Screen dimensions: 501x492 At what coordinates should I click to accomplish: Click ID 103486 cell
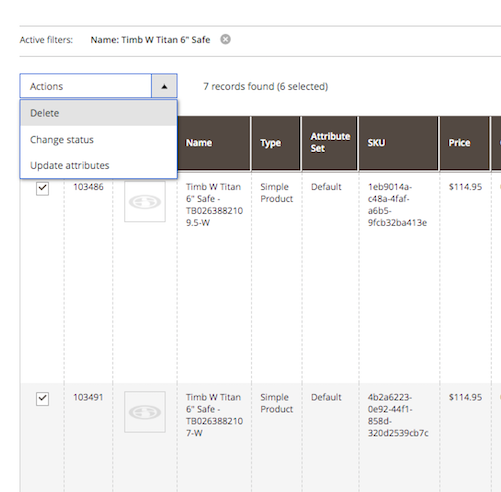pos(88,187)
